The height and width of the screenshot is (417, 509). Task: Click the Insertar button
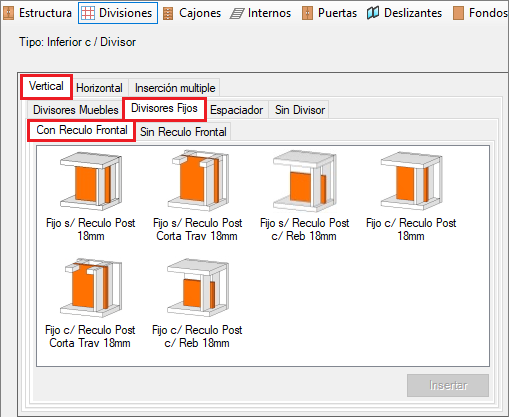point(448,385)
